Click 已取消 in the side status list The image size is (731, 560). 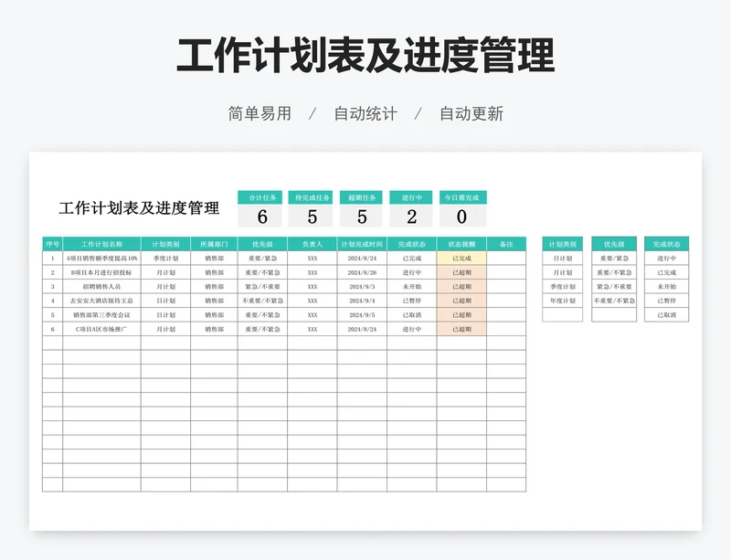(x=667, y=315)
